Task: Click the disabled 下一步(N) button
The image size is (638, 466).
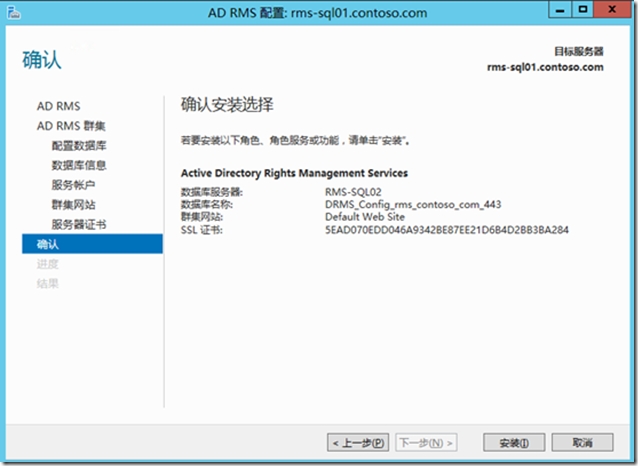Action: pyautogui.click(x=426, y=442)
